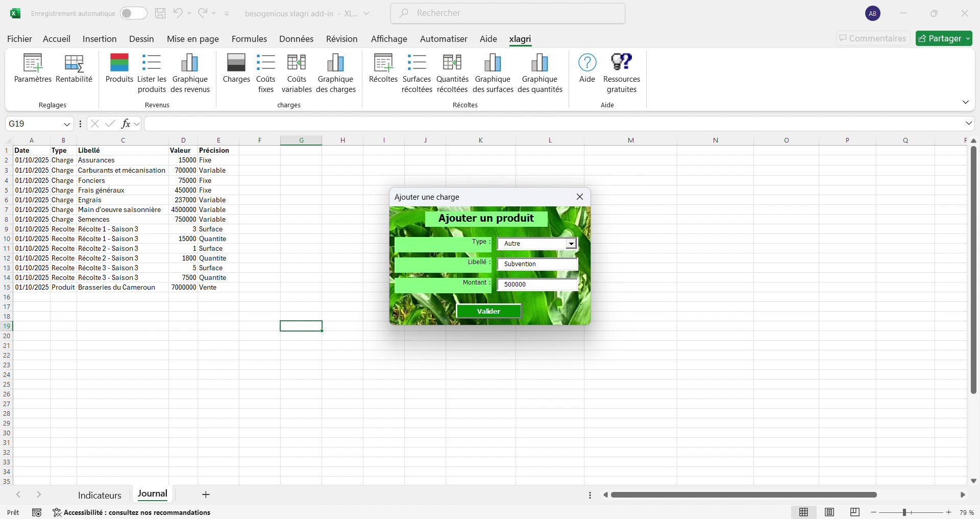The height and width of the screenshot is (519, 980).
Task: Expand the formula bar chevron
Action: (x=968, y=124)
